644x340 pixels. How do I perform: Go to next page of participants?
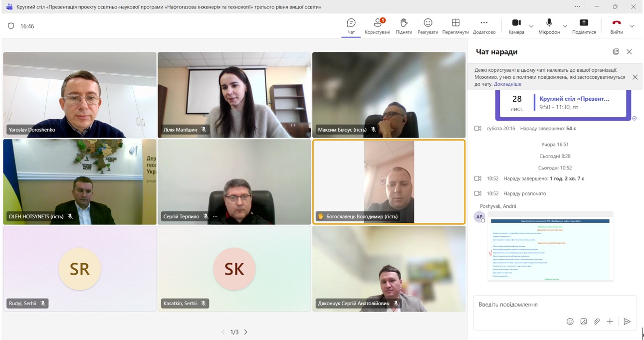pos(245,332)
